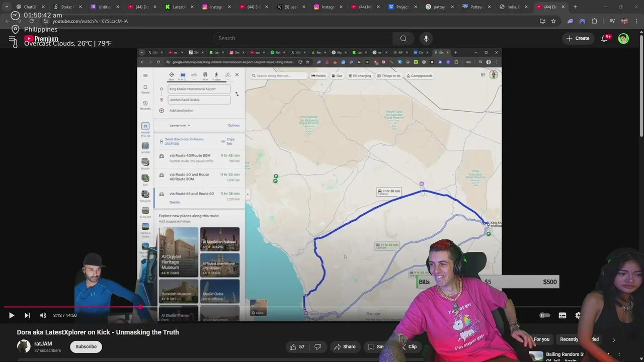In the video, select Hotels chip
Viewport: 644px width, 362px height.
click(x=318, y=76)
